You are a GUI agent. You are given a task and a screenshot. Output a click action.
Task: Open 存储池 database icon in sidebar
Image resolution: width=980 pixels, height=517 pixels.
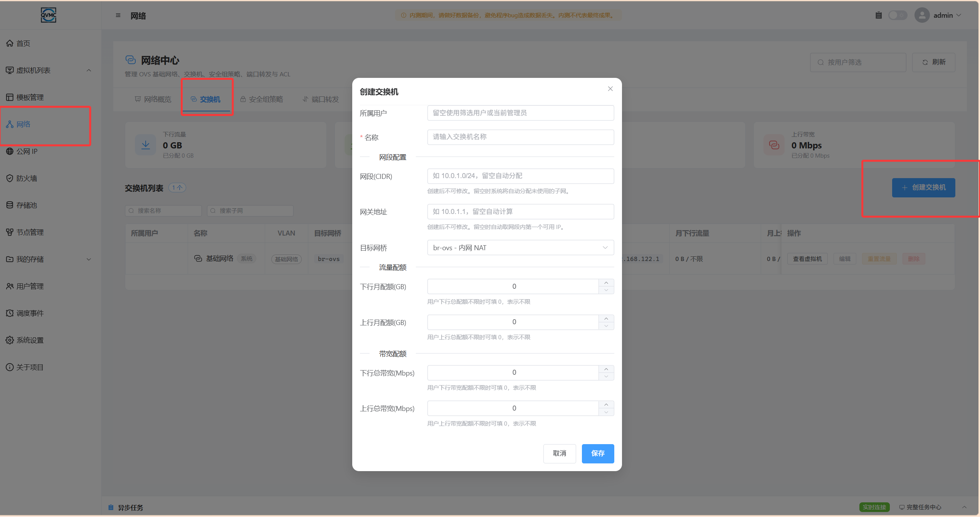(x=10, y=205)
